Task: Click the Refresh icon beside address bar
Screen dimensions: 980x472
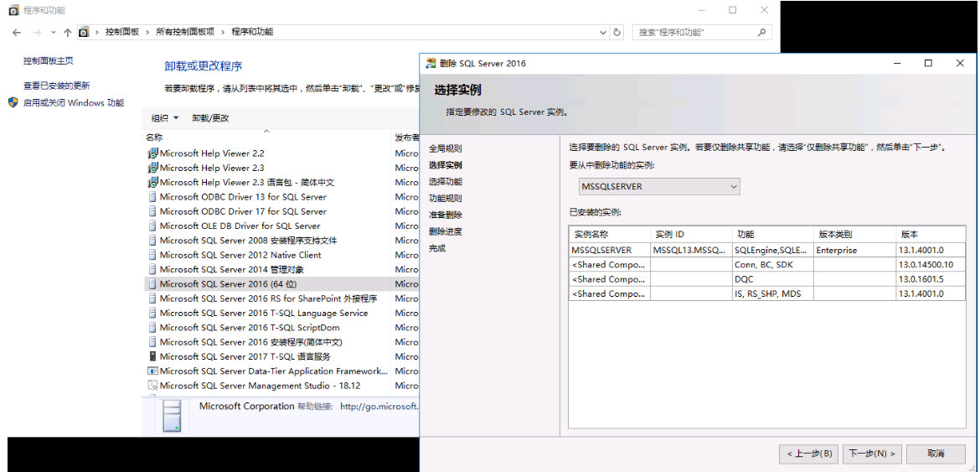Action: tap(616, 32)
